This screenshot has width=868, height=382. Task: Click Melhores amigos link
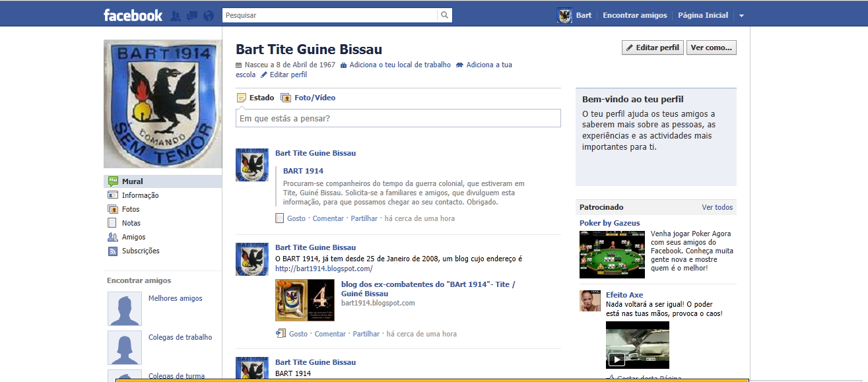point(176,298)
